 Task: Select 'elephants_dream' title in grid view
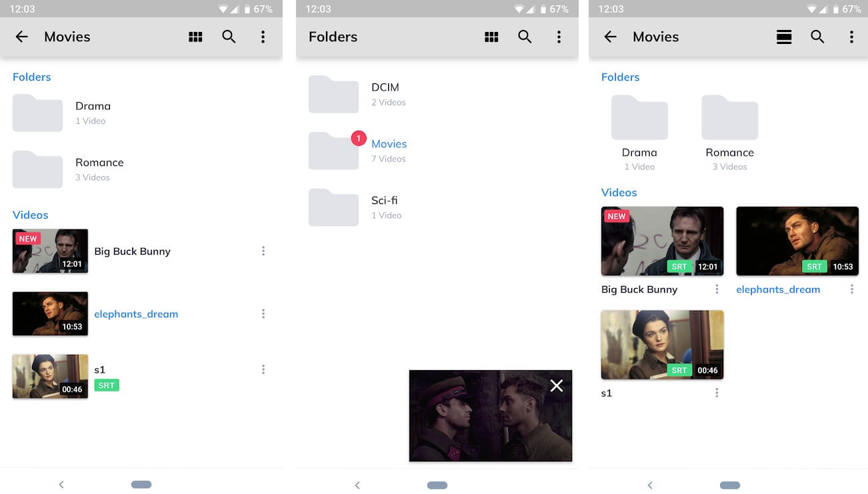click(778, 289)
